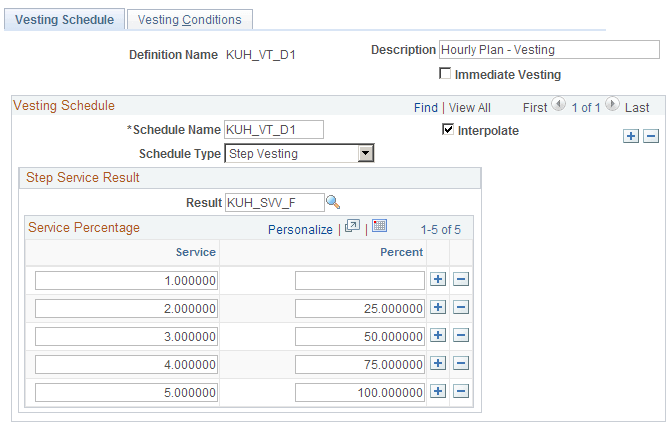The image size is (672, 427).
Task: Add a new Vesting Schedule row
Action: (631, 136)
